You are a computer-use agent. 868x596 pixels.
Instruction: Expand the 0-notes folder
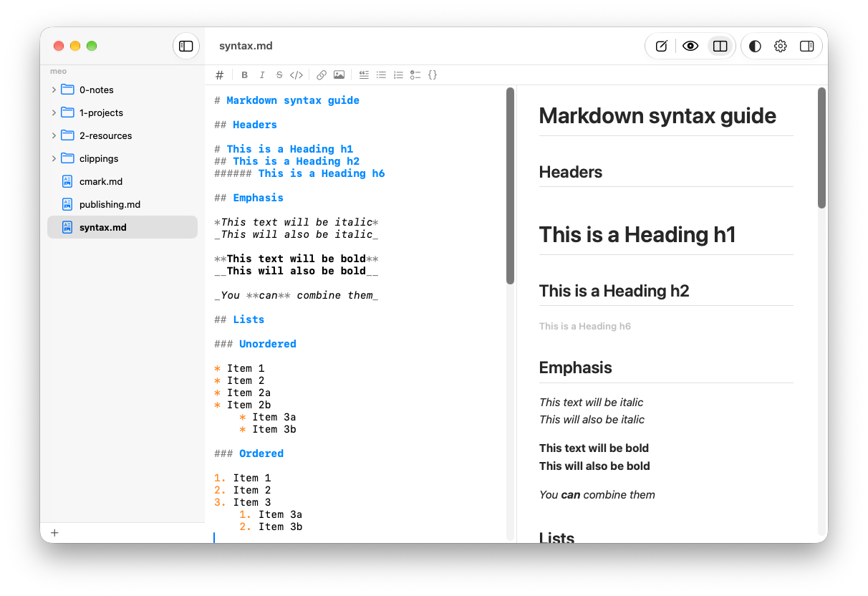point(54,90)
